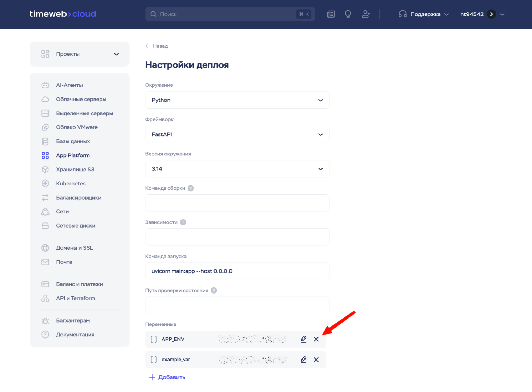Click the add user icon in the header

coord(366,14)
